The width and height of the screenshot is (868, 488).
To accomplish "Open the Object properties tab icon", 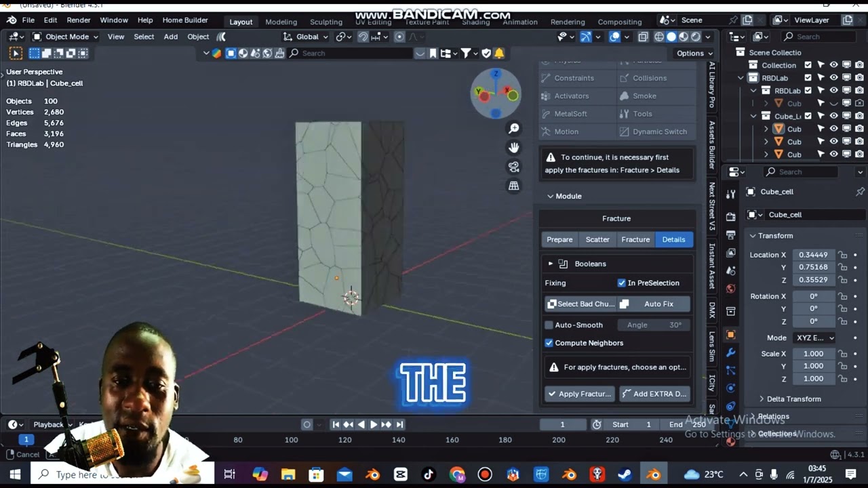I will (x=730, y=334).
